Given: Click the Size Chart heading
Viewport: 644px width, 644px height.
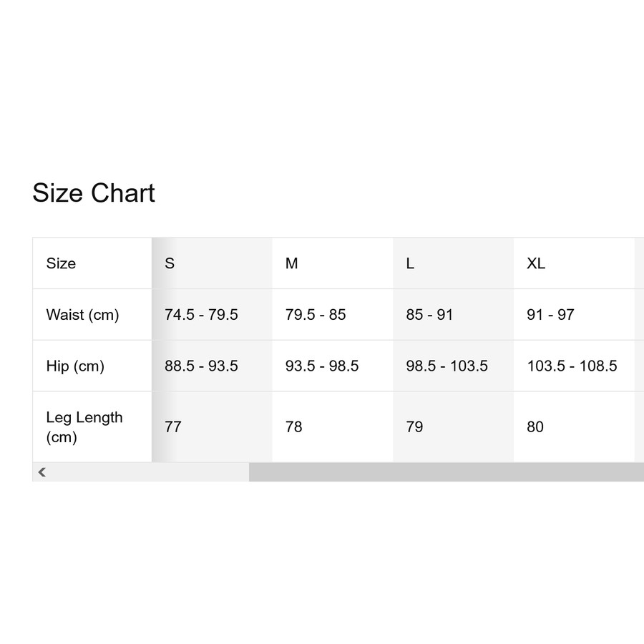Looking at the screenshot, I should click(94, 193).
